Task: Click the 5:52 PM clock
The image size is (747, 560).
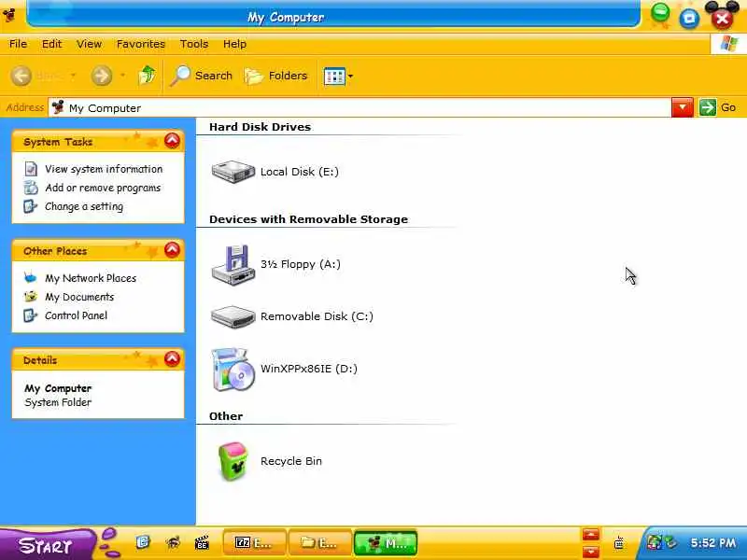Action: pos(712,542)
